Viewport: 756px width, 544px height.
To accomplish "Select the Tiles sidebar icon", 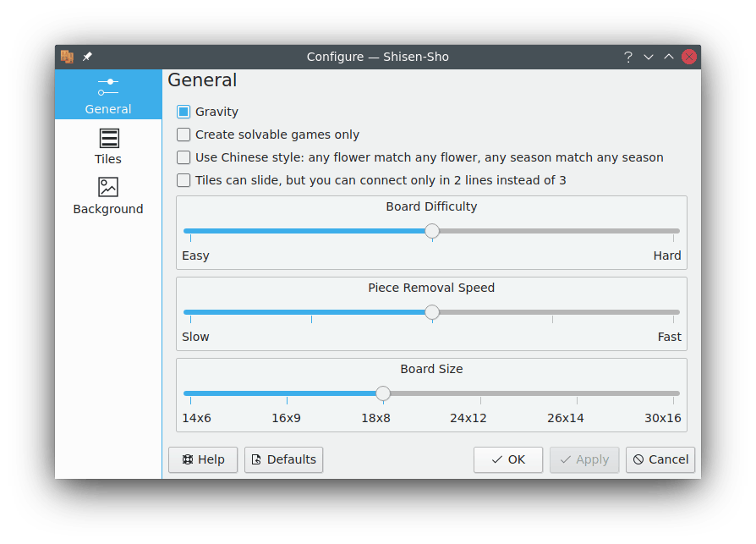I will point(108,137).
